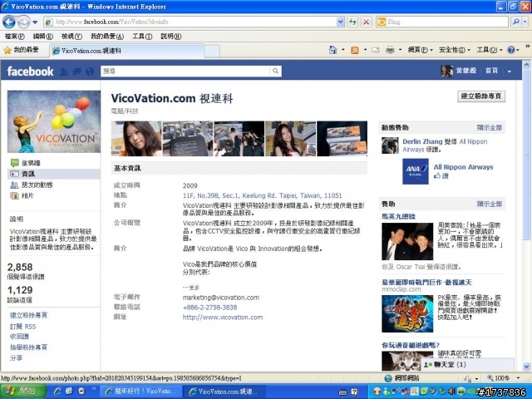The height and width of the screenshot is (399, 532).
Task: Click the Bing search magnifier icon
Action: coord(515,22)
